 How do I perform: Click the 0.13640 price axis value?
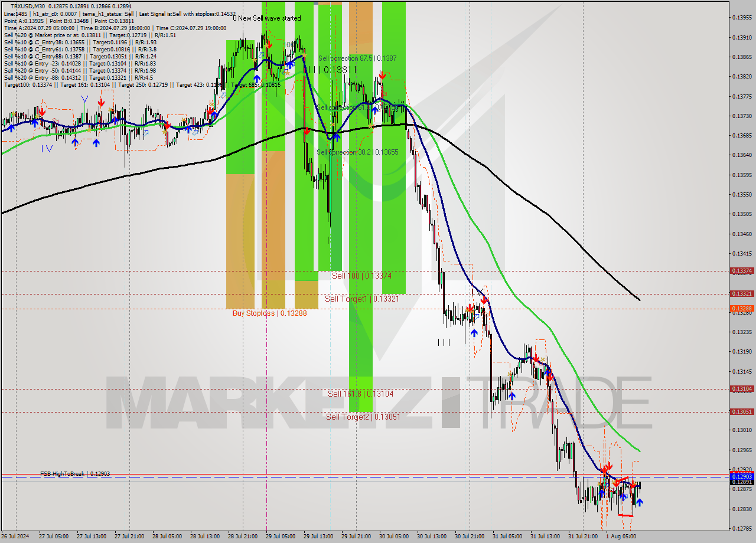(x=742, y=155)
